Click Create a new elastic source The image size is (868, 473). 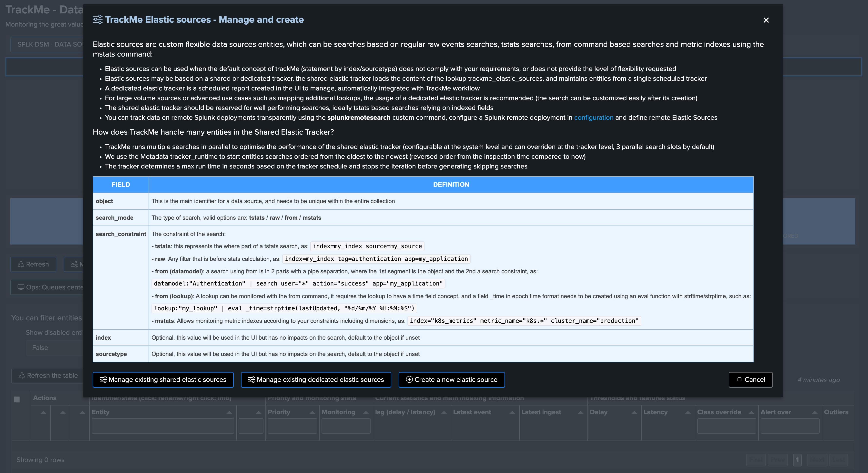point(452,379)
